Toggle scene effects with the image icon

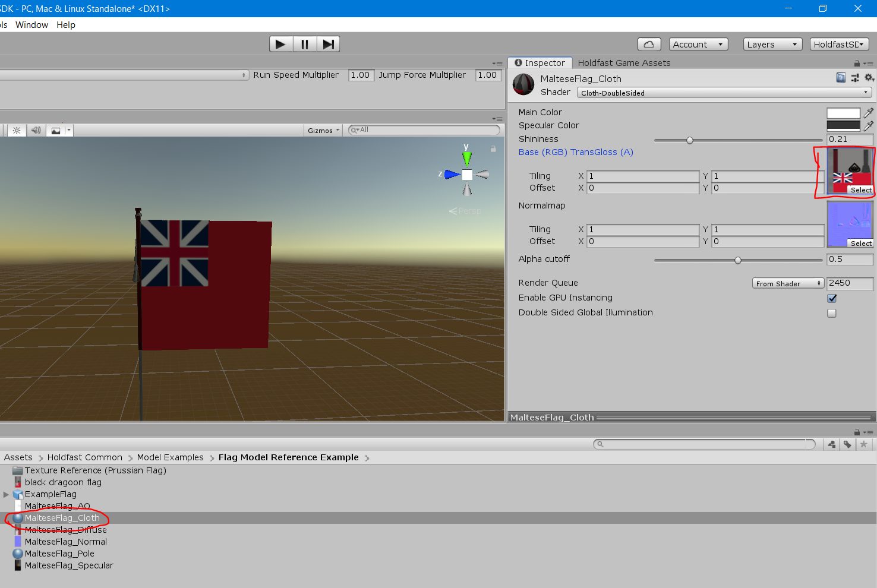coord(56,131)
